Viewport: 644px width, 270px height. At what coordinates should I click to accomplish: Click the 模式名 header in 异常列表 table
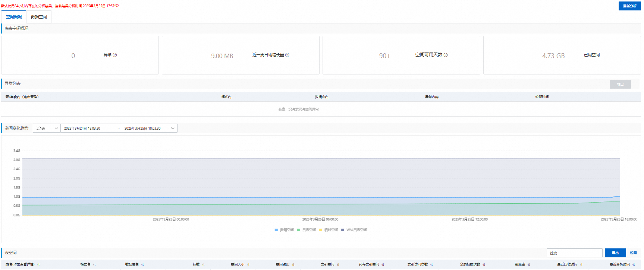(x=226, y=97)
